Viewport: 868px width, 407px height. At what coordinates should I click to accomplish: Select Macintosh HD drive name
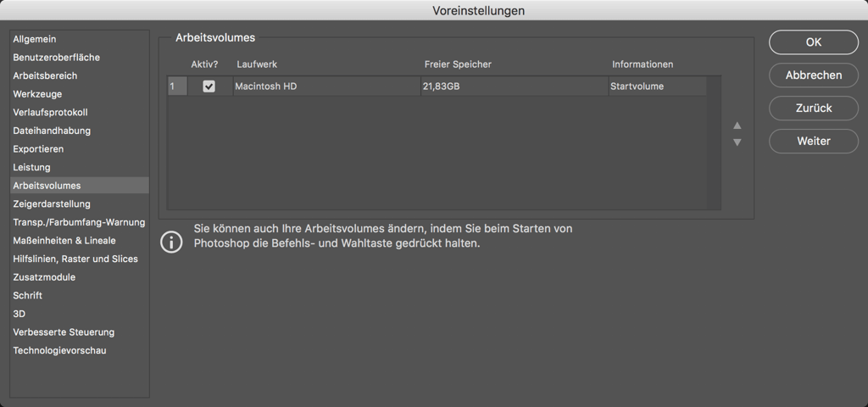click(326, 86)
